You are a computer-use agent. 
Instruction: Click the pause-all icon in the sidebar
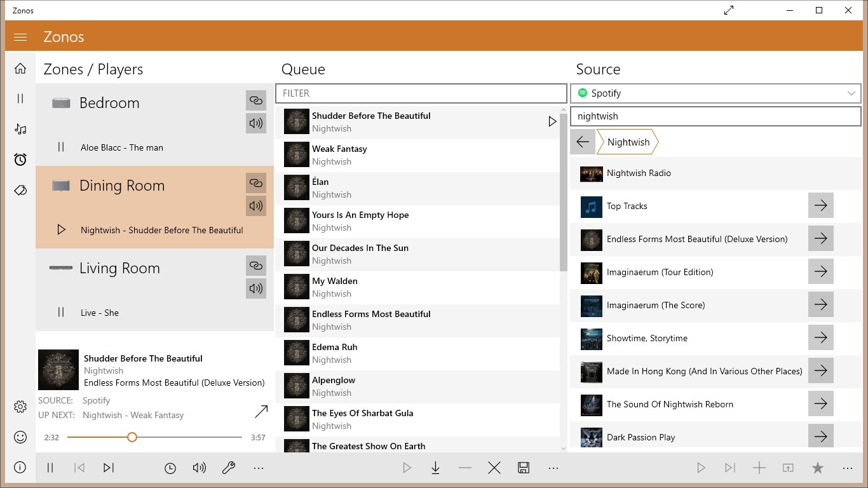point(20,98)
